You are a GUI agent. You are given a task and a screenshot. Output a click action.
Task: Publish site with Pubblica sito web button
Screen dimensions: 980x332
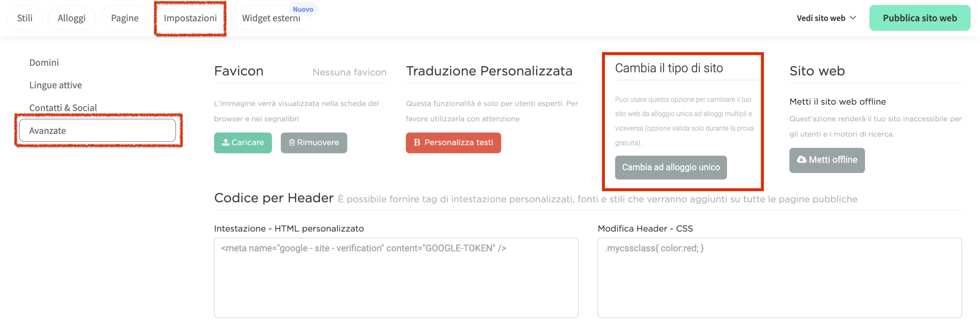[919, 18]
